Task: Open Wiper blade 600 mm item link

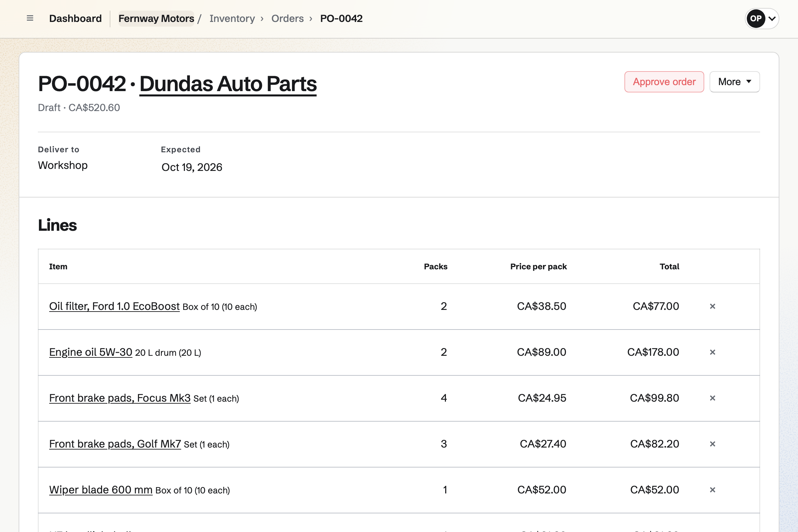Action: point(101,489)
